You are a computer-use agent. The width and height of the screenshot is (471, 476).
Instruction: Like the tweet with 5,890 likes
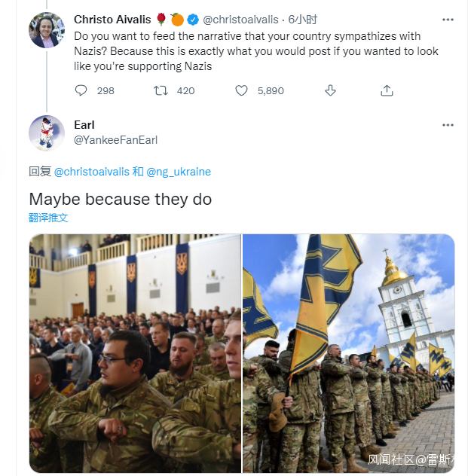[241, 90]
